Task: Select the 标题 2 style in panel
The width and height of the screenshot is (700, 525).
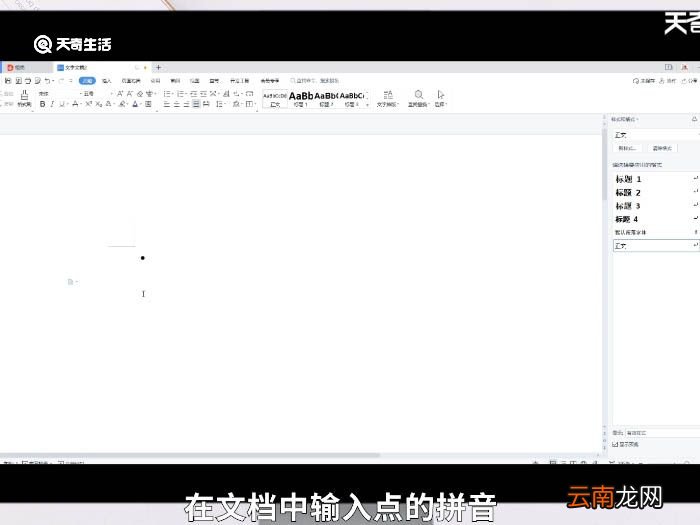Action: [x=655, y=192]
